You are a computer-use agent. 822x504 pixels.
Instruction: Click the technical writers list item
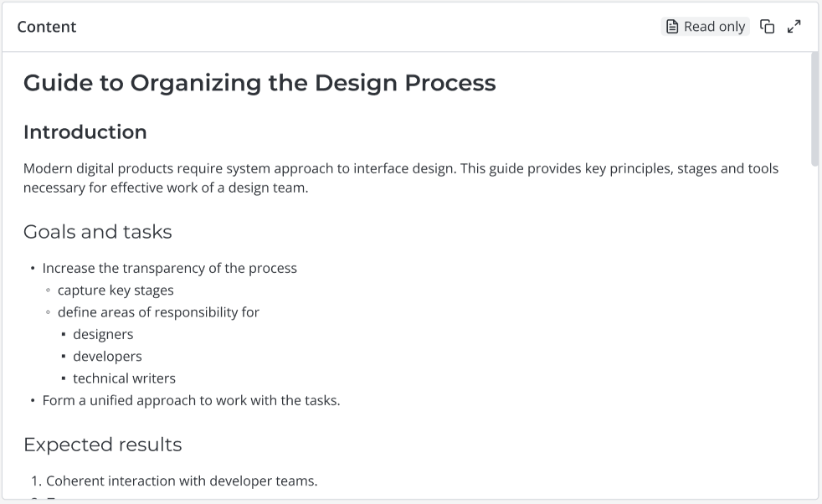click(124, 378)
